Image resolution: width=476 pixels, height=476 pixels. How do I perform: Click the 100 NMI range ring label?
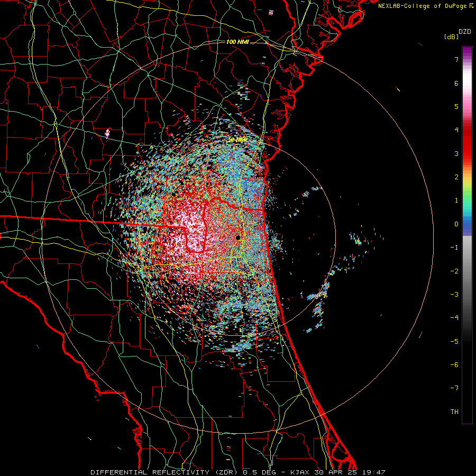point(237,42)
